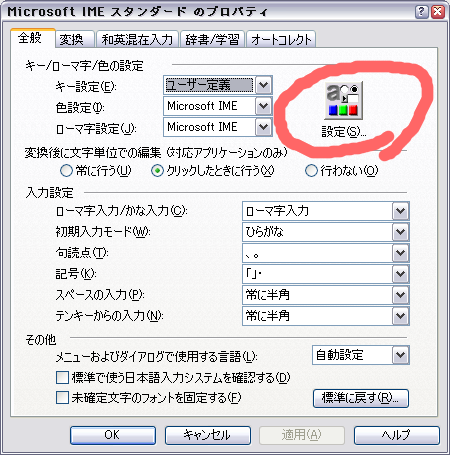Viewport: 450px width, 455px height.
Task: Open the 設定(S)... key/color settings icon
Action: point(343,101)
